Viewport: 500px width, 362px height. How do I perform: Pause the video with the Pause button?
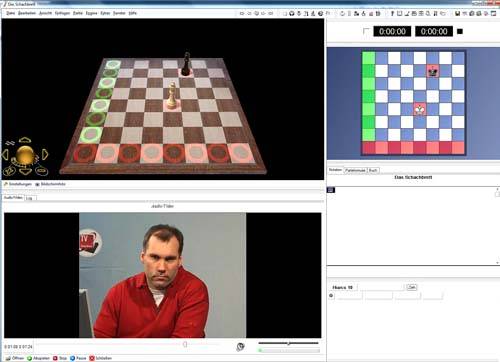click(x=78, y=358)
